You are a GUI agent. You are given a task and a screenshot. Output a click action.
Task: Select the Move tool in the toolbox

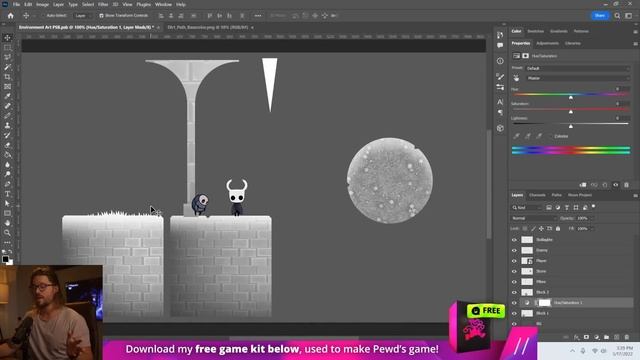(x=7, y=38)
